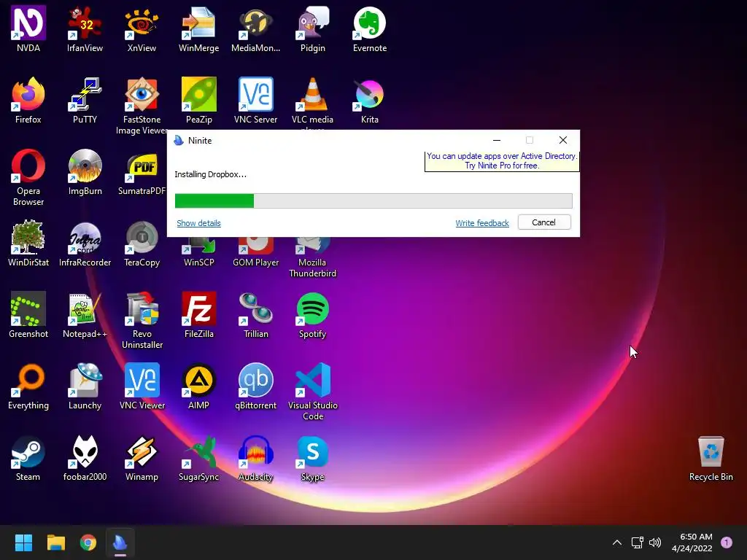Select FastStone Image Viewer icon

pos(142,106)
